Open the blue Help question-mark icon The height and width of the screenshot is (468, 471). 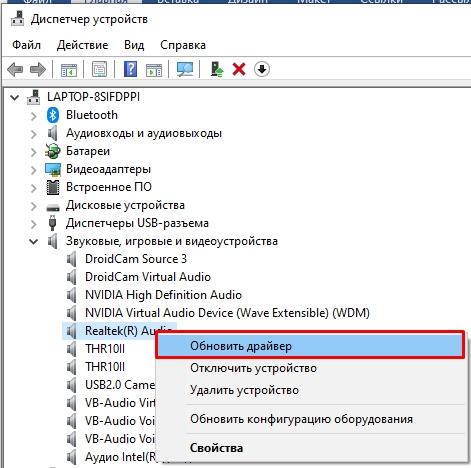click(x=130, y=69)
